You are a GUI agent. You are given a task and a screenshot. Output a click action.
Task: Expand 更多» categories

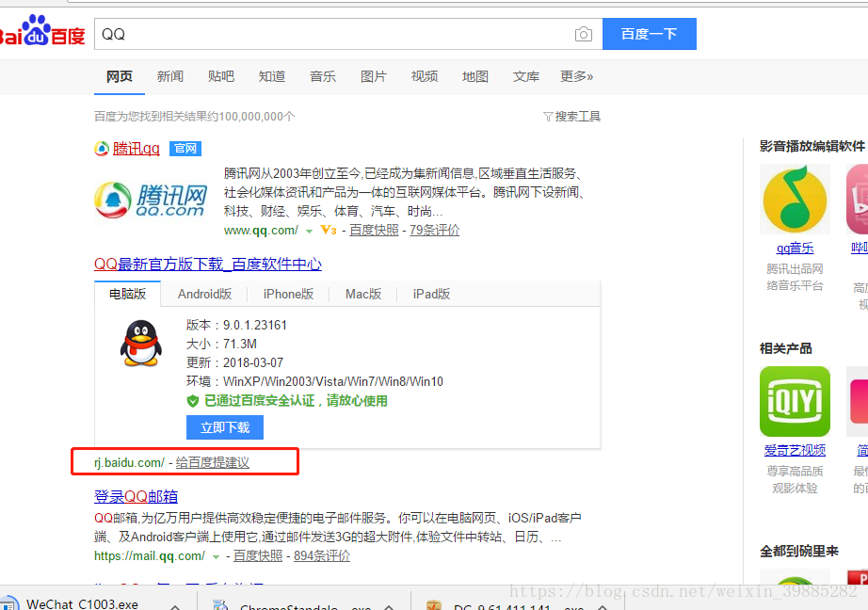[x=576, y=76]
